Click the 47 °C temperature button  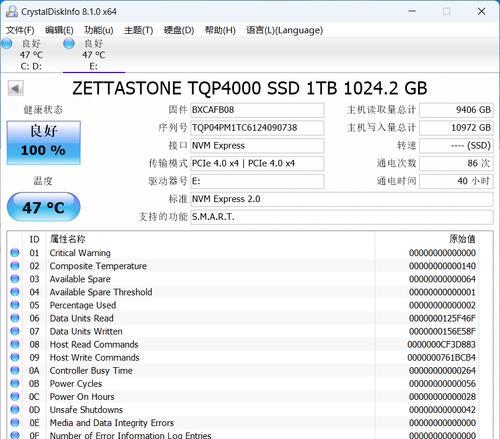point(44,207)
